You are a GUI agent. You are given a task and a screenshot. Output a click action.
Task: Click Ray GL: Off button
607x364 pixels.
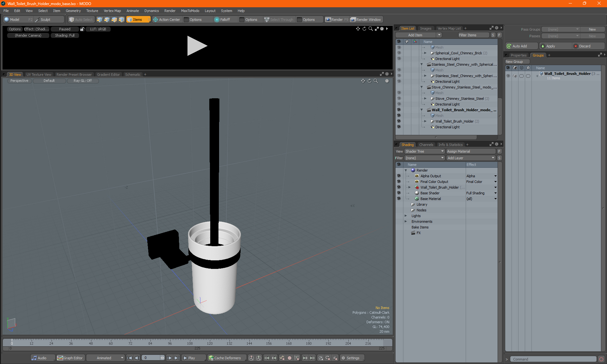tap(83, 81)
